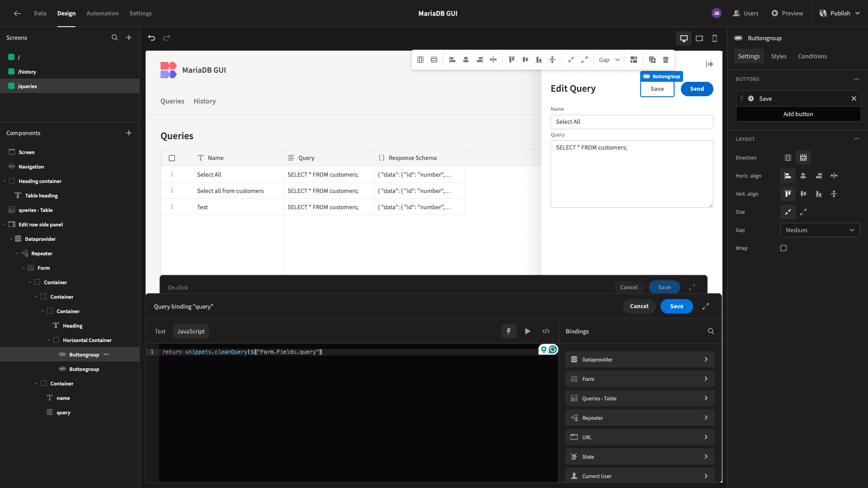Open the Gap Medium dropdown

point(820,230)
